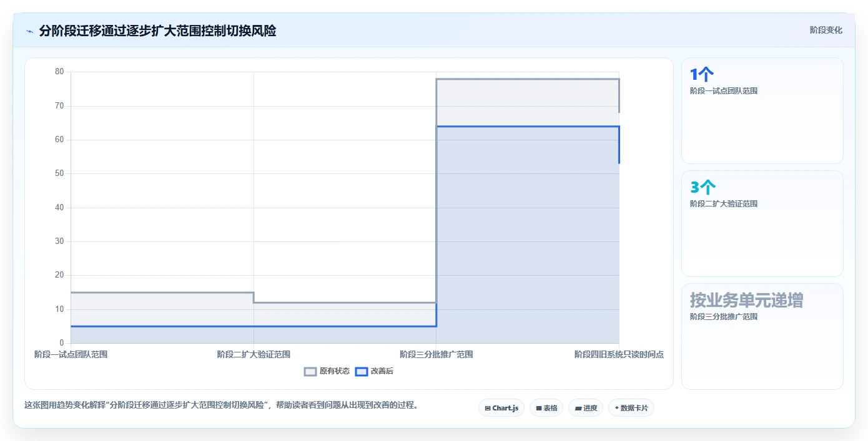Viewport: 868px width, 441px height.
Task: Click x-axis label 阶段二扩大验证范围
Action: point(254,354)
